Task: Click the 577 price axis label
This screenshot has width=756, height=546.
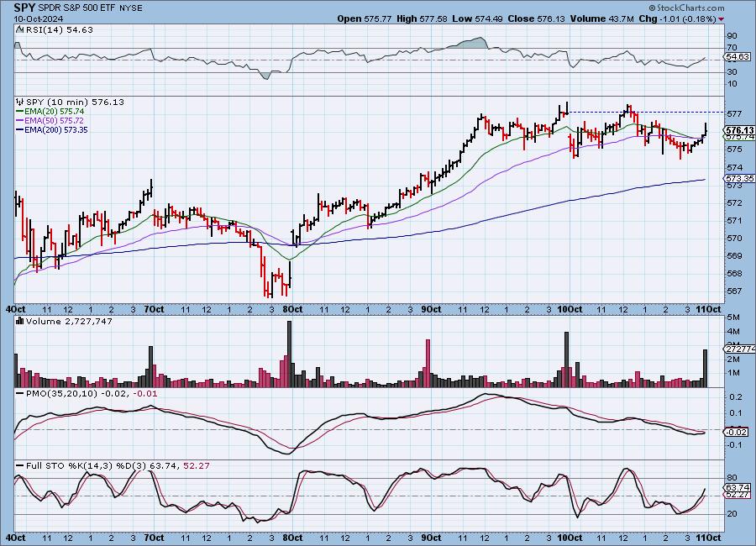Action: (734, 114)
